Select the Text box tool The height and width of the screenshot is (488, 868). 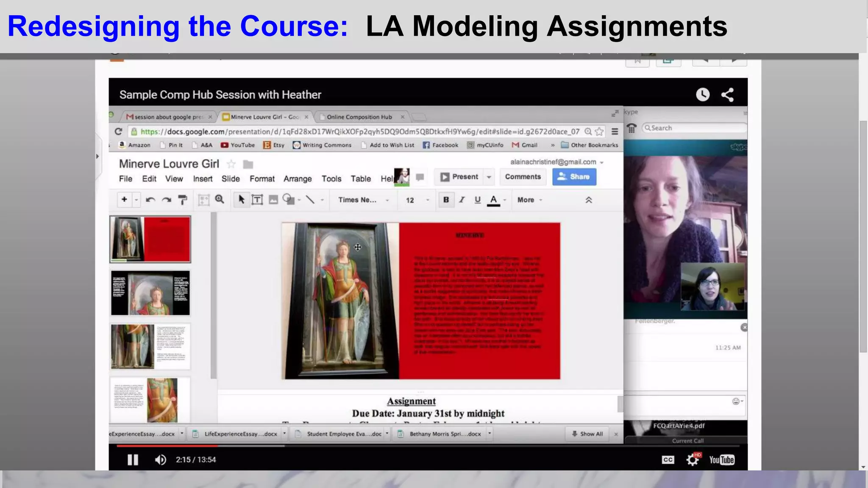click(x=257, y=200)
